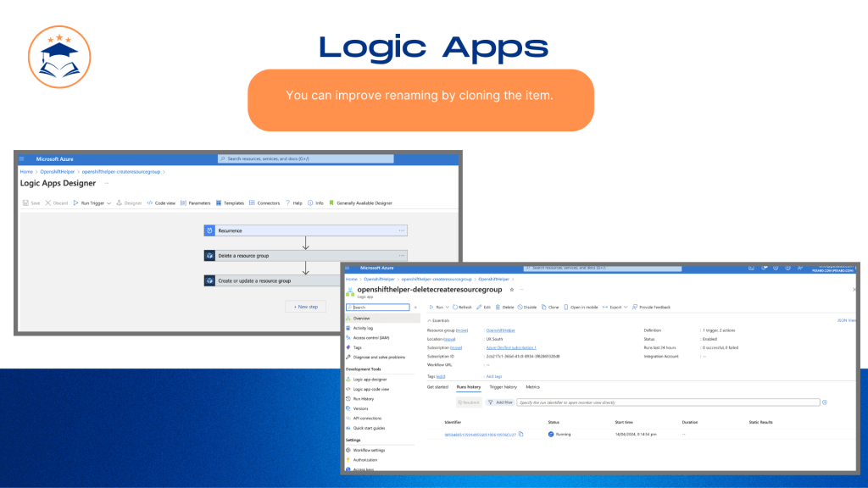This screenshot has height=488, width=868.
Task: Open Azure DevTest subscription link
Action: (511, 348)
